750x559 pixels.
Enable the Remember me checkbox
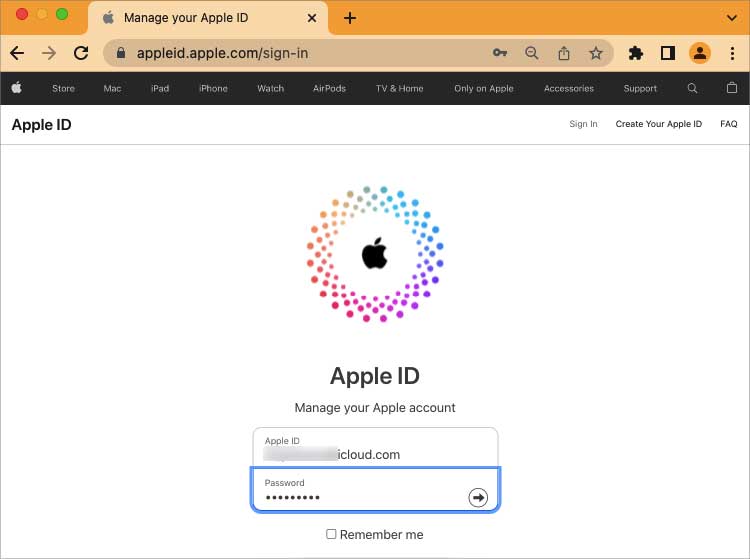pos(331,534)
